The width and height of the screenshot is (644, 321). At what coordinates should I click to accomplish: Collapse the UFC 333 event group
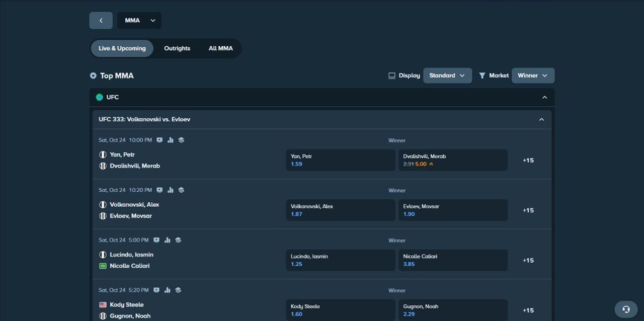coord(541,120)
